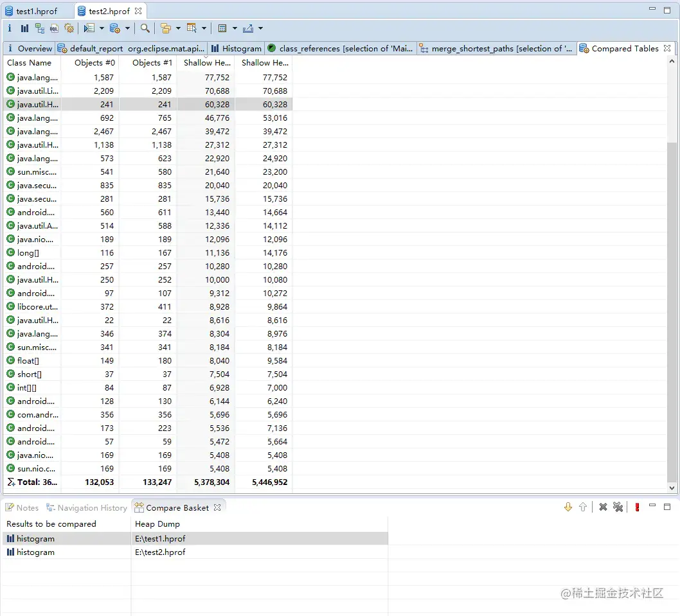Move selected result up in basket

(583, 507)
